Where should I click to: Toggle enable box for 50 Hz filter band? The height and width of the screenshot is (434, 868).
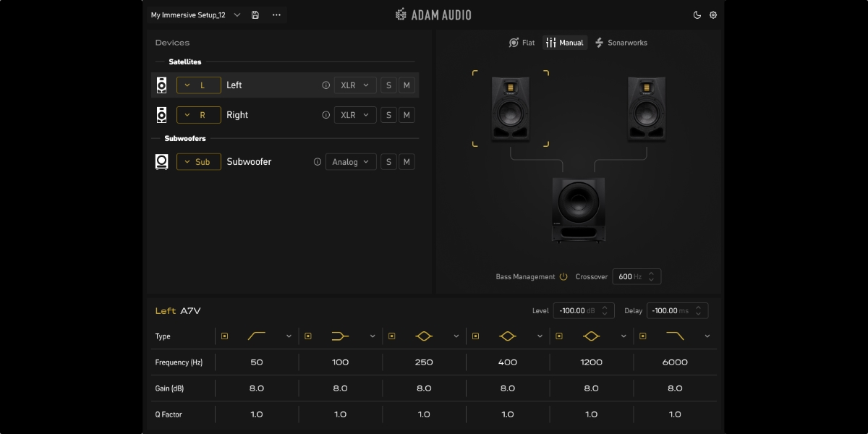[x=224, y=336]
